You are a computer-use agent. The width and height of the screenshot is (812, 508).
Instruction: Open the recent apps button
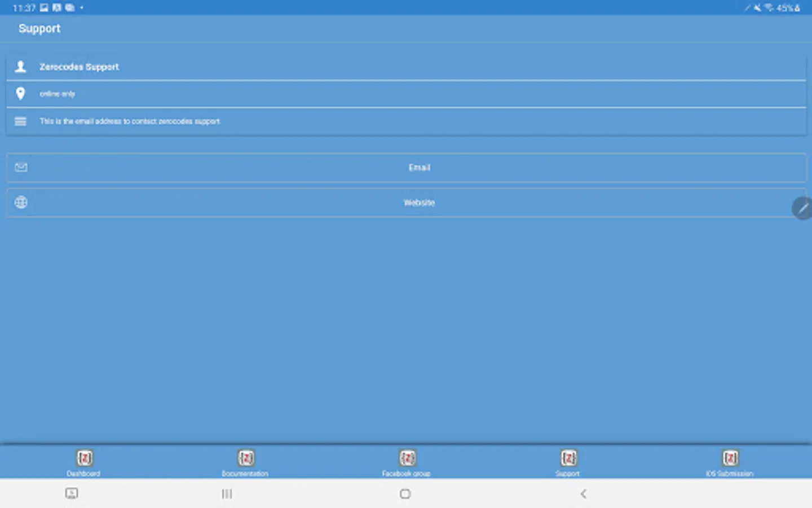point(227,494)
